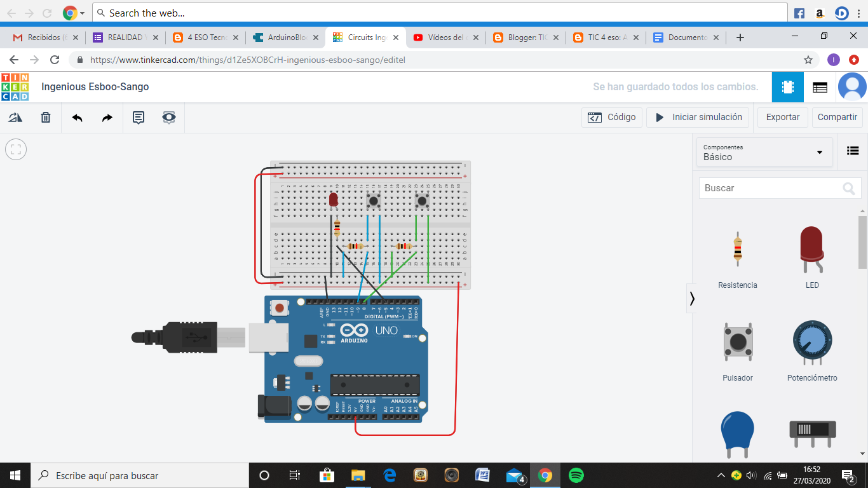Open Mail taskbar icon
This screenshot has height=488, width=868.
tap(515, 475)
